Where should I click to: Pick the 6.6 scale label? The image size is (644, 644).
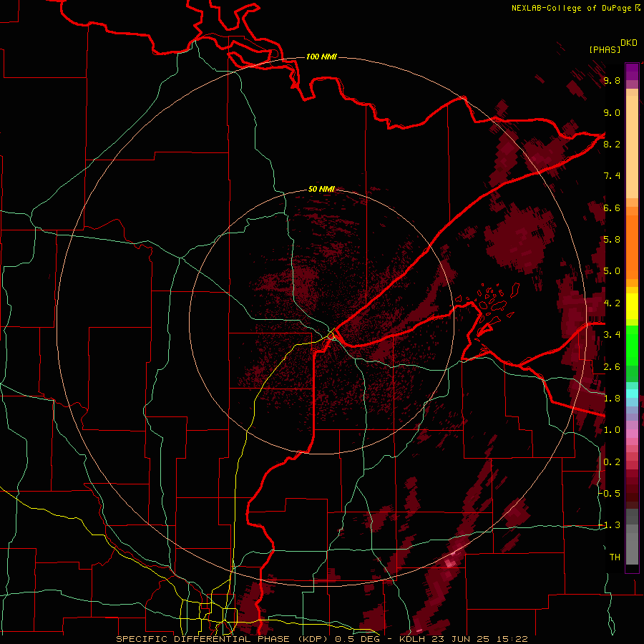pyautogui.click(x=612, y=208)
